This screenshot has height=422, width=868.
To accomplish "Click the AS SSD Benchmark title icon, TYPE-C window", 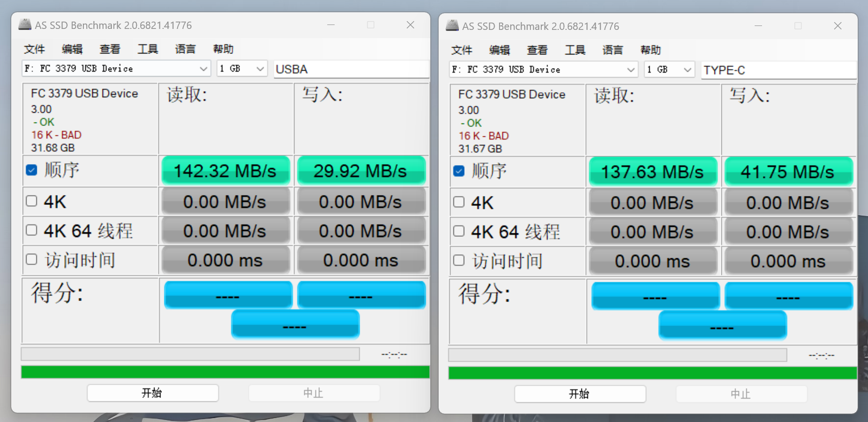I will pos(452,25).
